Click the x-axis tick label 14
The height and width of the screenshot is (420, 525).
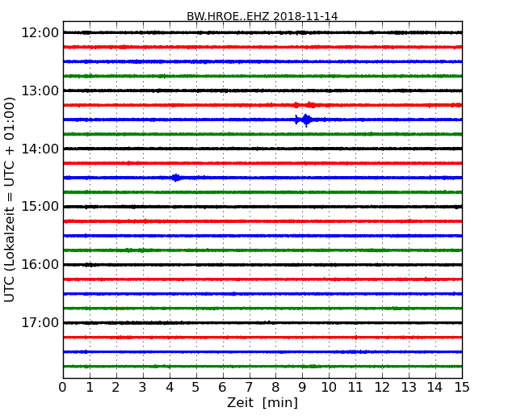435,388
